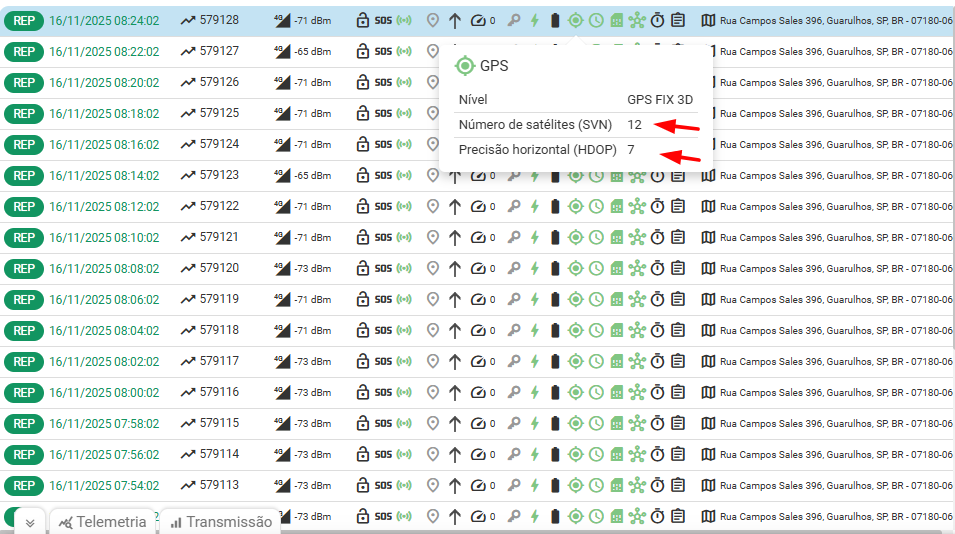Image resolution: width=955 pixels, height=534 pixels.
Task: Click the green network nodes icon in the 07:58:02 row
Action: pos(637,424)
